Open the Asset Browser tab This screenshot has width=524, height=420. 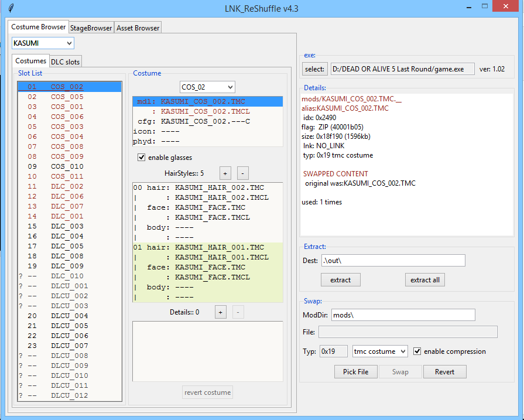(138, 28)
